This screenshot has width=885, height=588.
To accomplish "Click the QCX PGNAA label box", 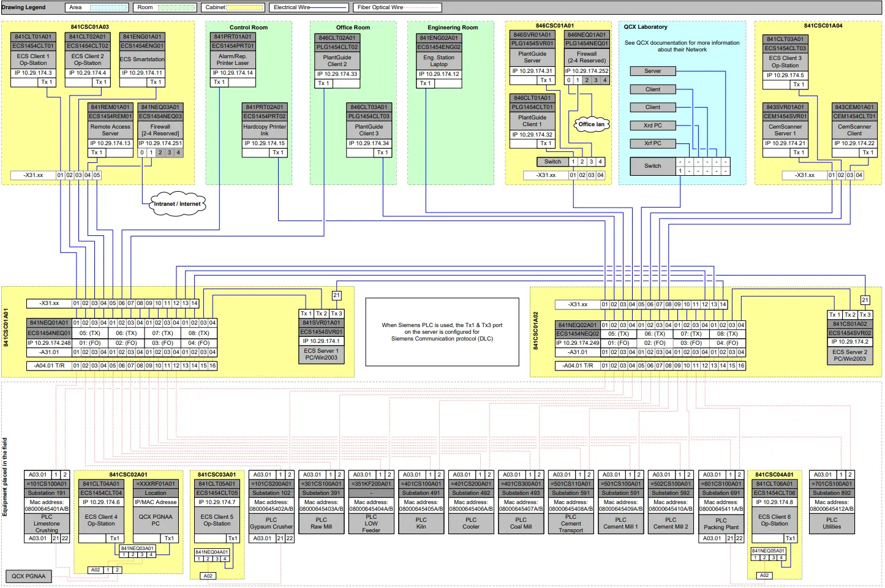I will pyautogui.click(x=29, y=576).
